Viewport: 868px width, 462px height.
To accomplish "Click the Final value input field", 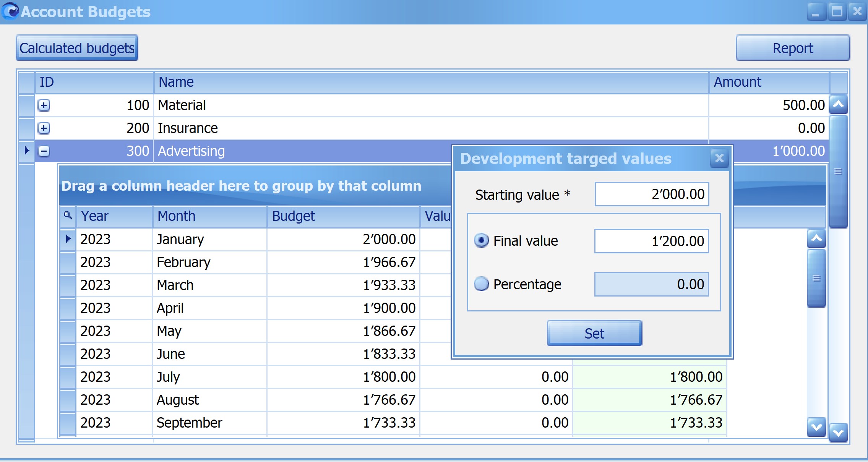I will (652, 241).
